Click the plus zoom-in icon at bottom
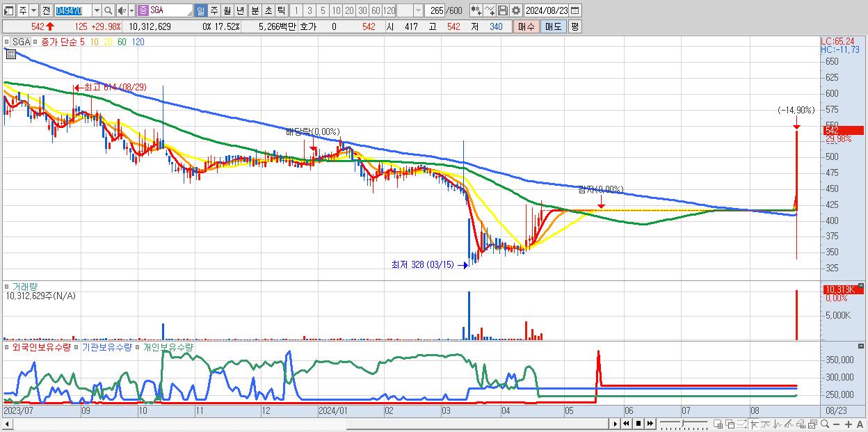868x432 pixels. tap(849, 424)
